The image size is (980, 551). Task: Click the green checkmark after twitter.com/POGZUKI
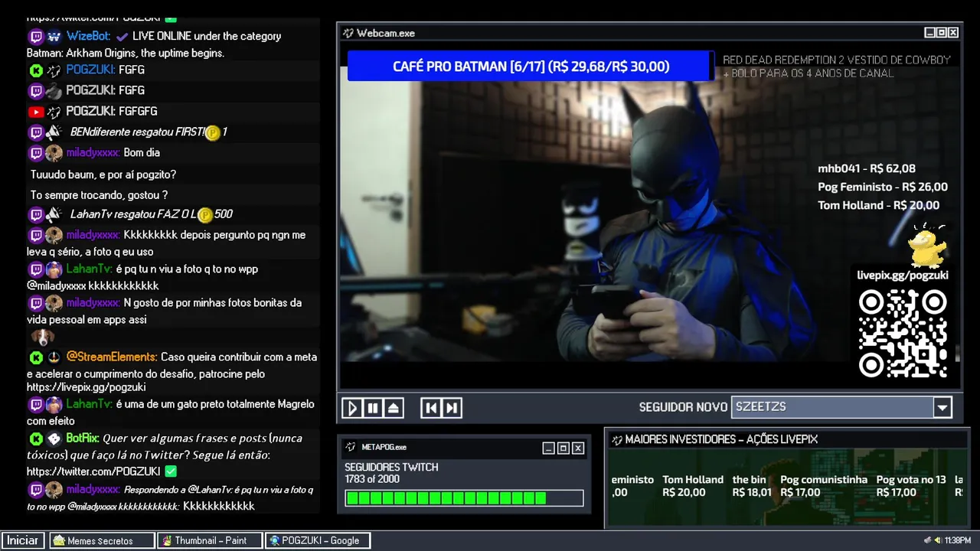[171, 471]
